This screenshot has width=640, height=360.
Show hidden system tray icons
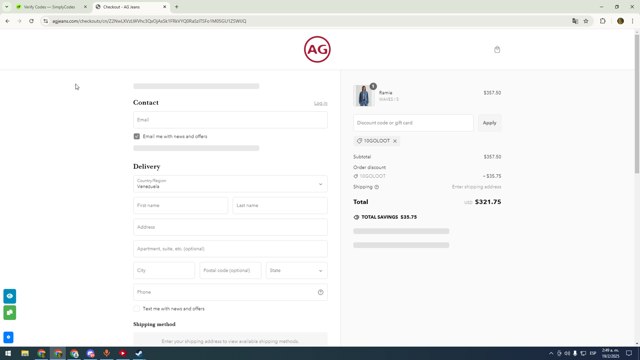coord(551,353)
